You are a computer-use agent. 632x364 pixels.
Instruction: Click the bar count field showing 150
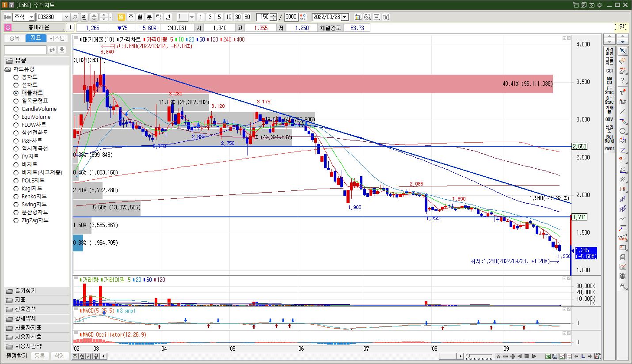pyautogui.click(x=263, y=17)
